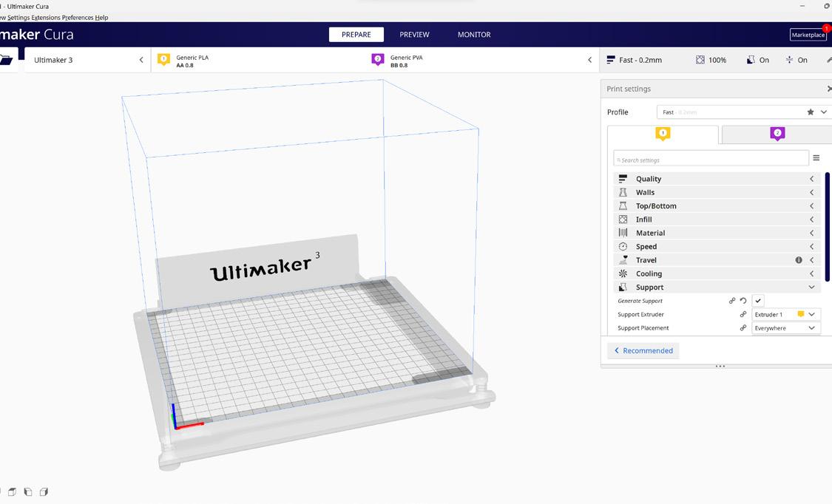Switch to the PREVIEW stage tab
The width and height of the screenshot is (832, 504).
pos(414,35)
